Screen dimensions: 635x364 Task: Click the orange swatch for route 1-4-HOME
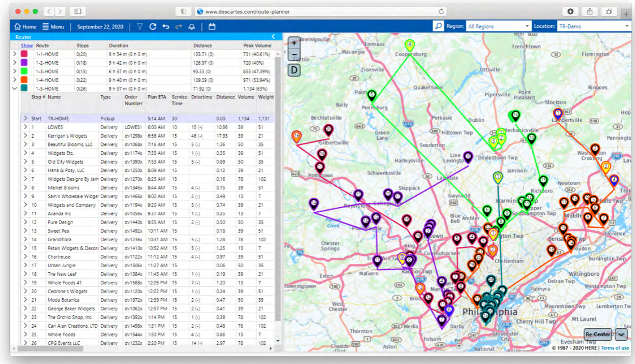[24, 80]
